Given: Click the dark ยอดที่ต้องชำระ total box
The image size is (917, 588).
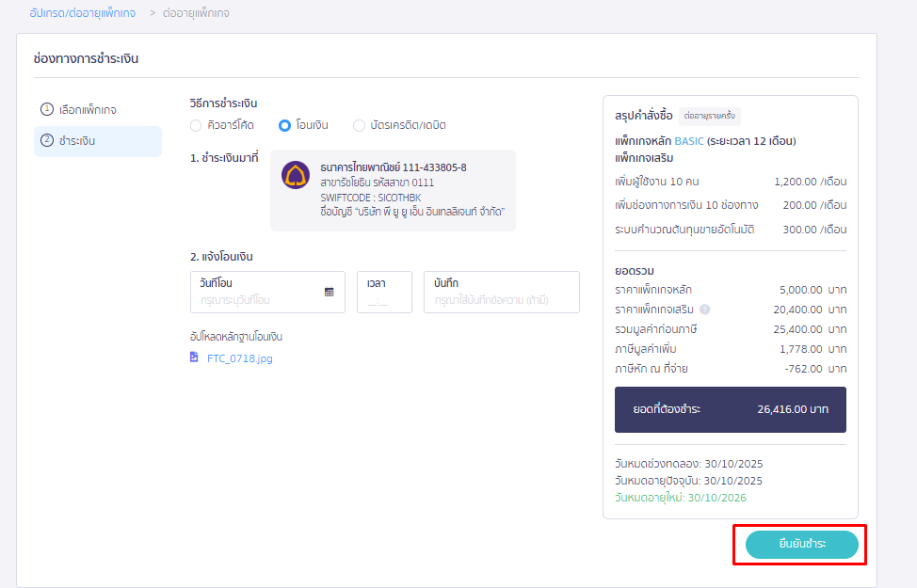Looking at the screenshot, I should pyautogui.click(x=730, y=410).
